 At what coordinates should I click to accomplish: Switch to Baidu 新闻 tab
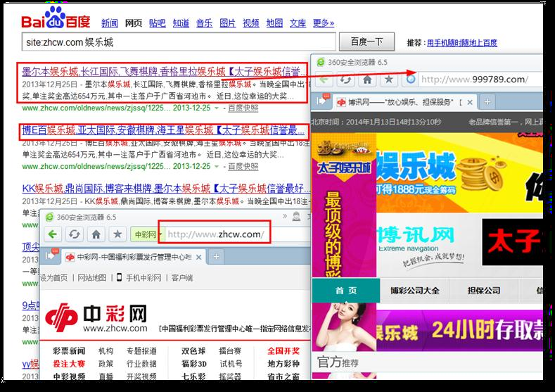coord(110,23)
